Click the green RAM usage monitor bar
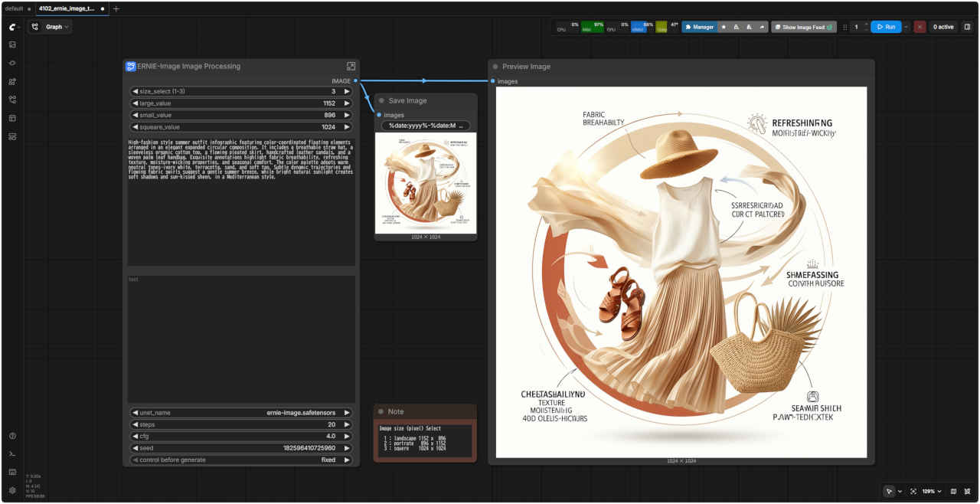This screenshot has height=504, width=980. pos(593,27)
